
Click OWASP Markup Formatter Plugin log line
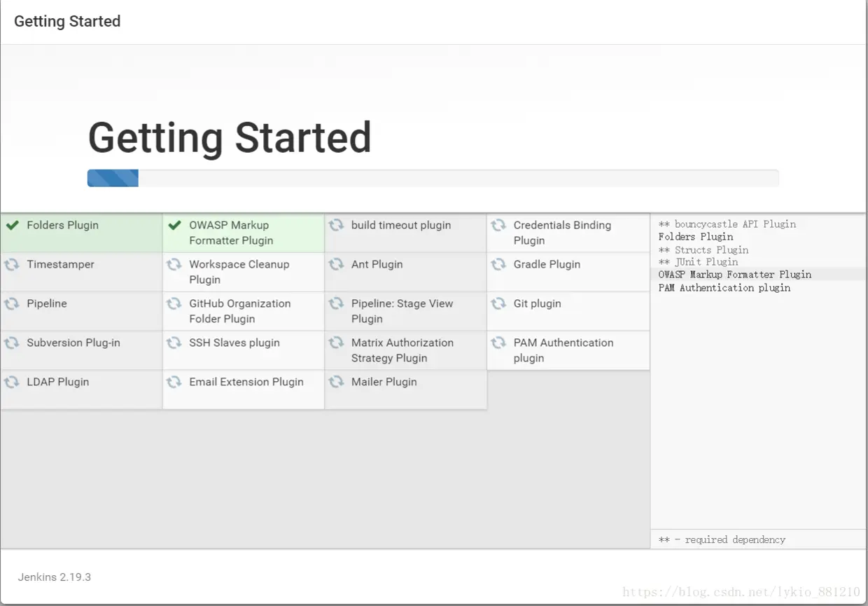point(735,275)
